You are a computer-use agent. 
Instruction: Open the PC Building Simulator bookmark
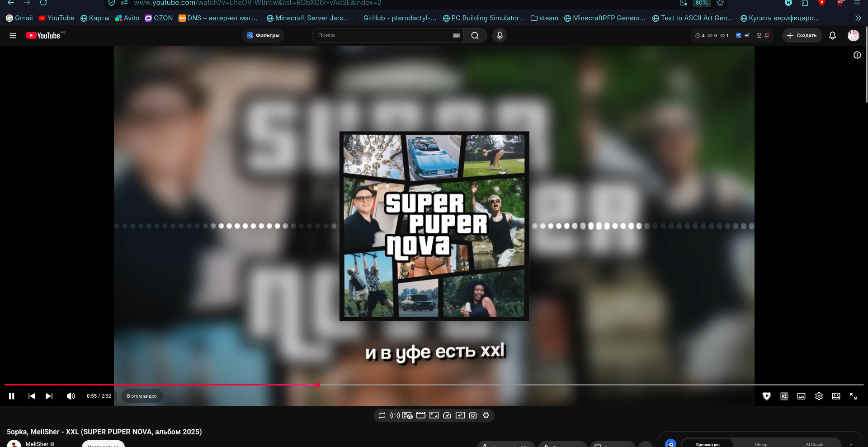484,18
